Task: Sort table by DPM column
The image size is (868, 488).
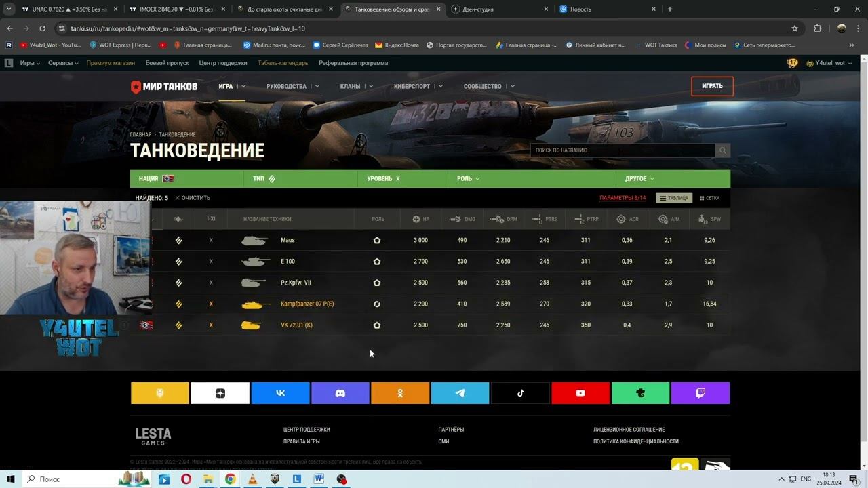Action: tap(503, 219)
